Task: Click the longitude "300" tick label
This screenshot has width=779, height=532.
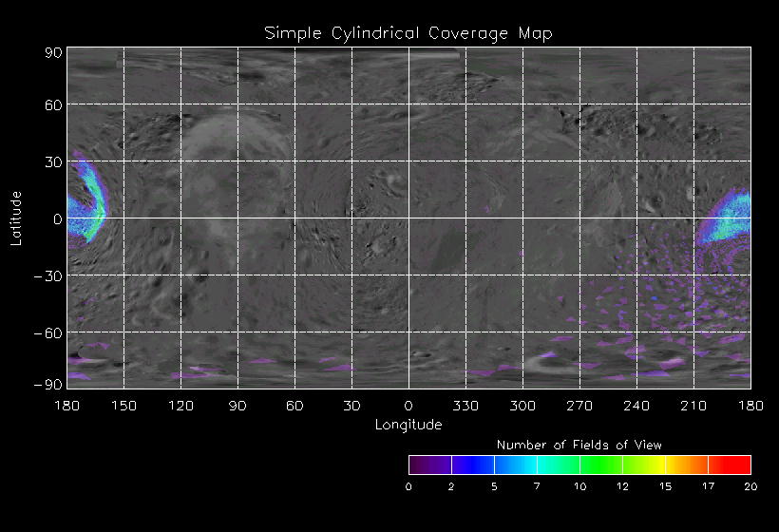Action: (x=522, y=406)
